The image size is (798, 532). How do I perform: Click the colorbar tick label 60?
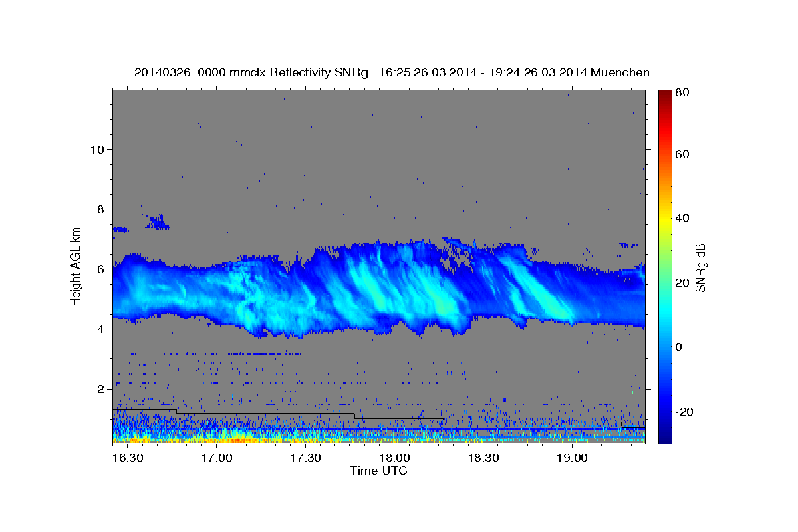click(x=684, y=154)
